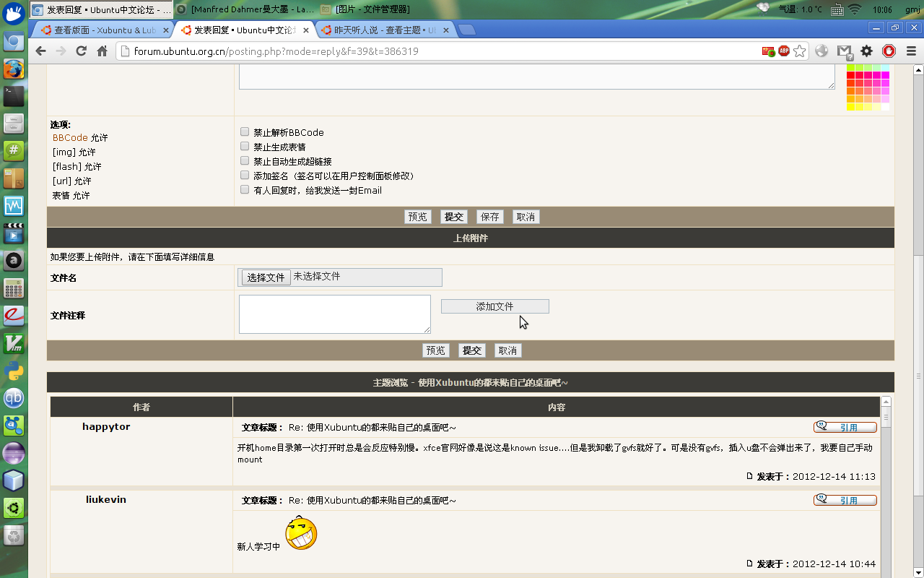The image size is (924, 578).
Task: Tick 禁止解析BBCode checkbox
Action: pyautogui.click(x=245, y=131)
